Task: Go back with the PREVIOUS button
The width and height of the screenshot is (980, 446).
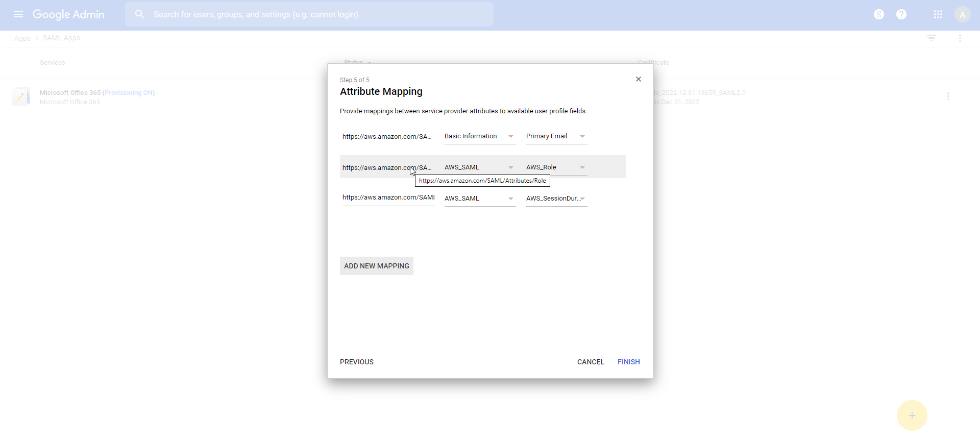Action: pyautogui.click(x=357, y=362)
